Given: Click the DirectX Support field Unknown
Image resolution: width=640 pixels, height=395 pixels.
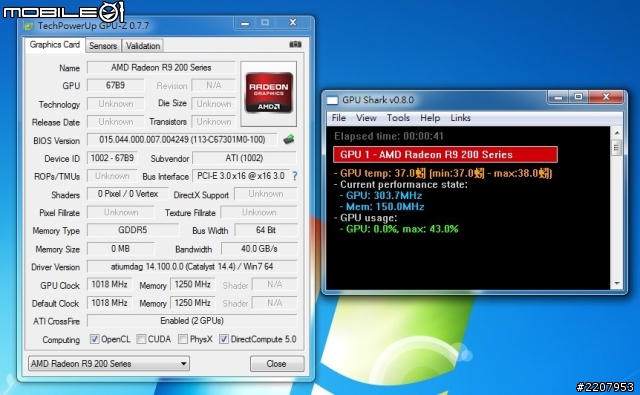Looking at the screenshot, I should [266, 194].
